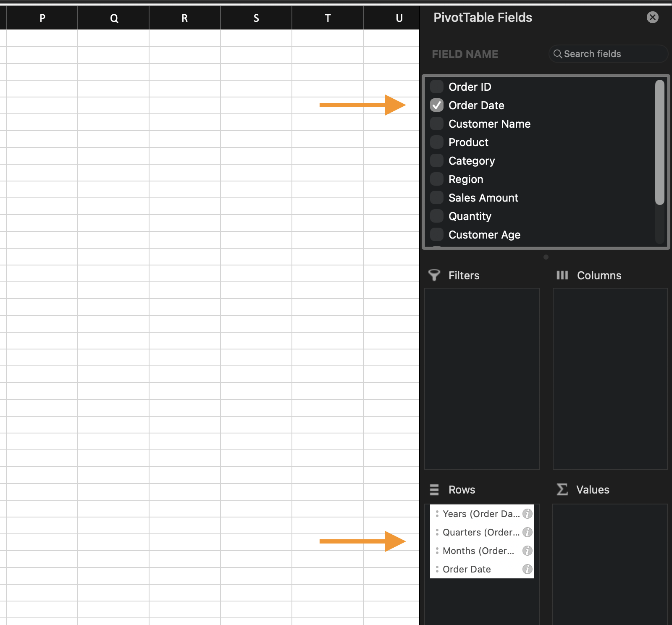This screenshot has height=625, width=672.
Task: Click the Months (Order Date) row item
Action: coord(478,551)
